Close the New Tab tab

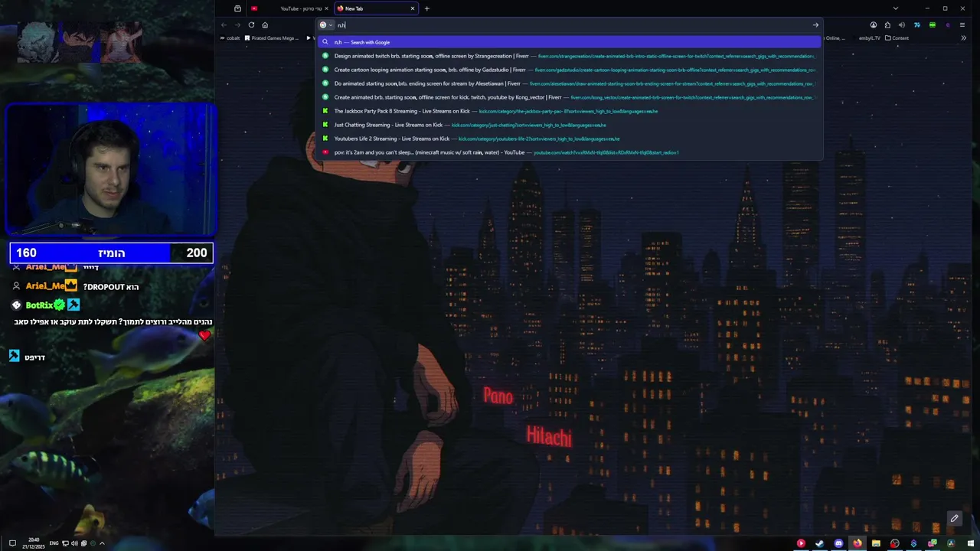(413, 8)
